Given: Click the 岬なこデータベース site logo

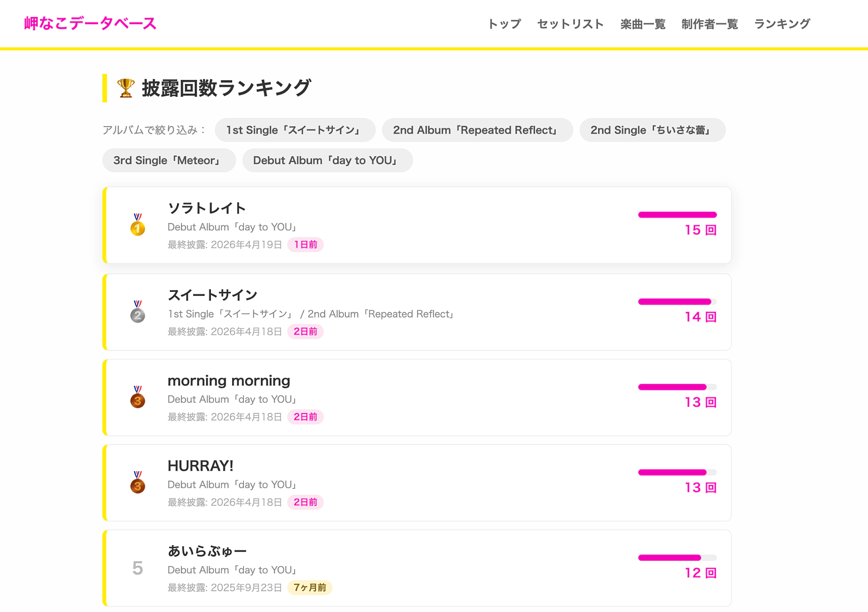Looking at the screenshot, I should click(90, 23).
